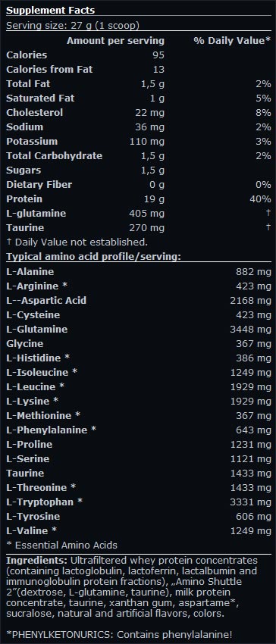Select the Protein 40% daily value

pos(260,199)
